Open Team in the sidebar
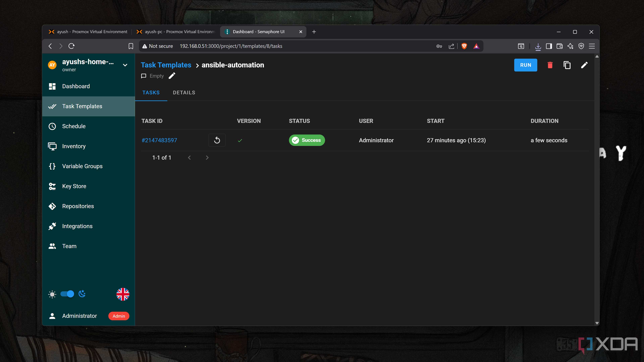644x362 pixels. pyautogui.click(x=89, y=246)
